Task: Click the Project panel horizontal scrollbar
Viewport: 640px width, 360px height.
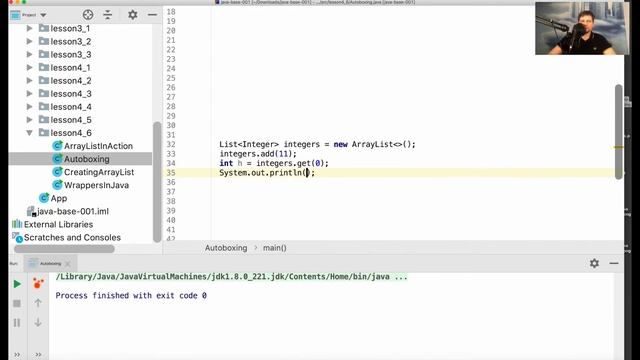Action: coord(64,249)
